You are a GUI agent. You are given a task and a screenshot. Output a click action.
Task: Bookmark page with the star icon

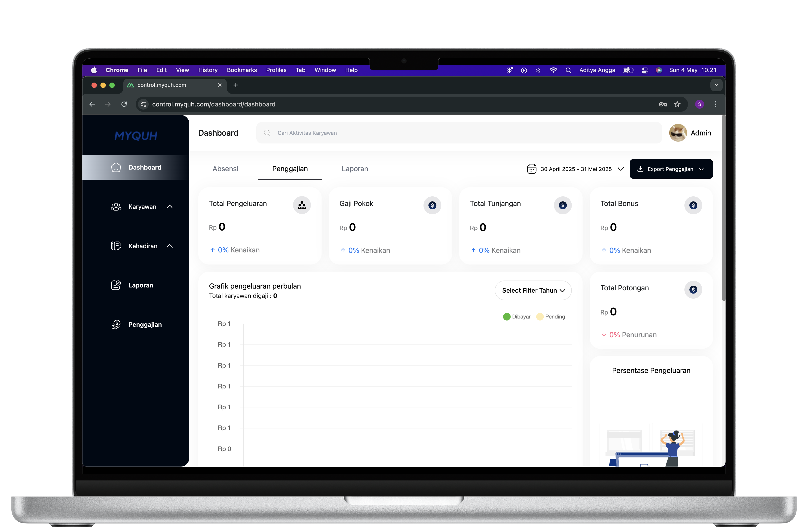[x=677, y=105]
